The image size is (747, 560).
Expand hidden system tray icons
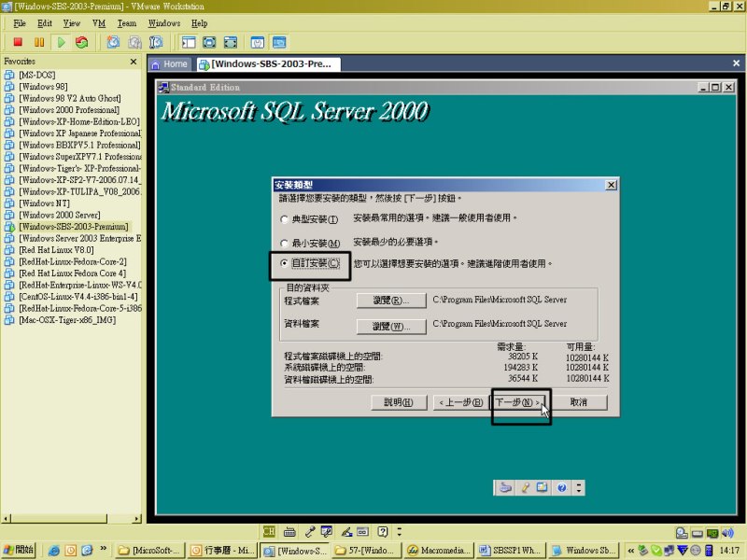point(631,551)
